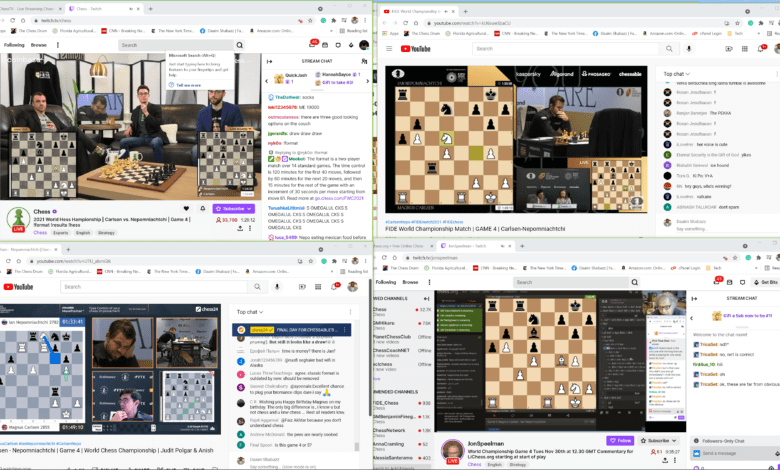Open whispers icon in top-left Twitch window
Screen dimensions: 780x470
point(338,45)
